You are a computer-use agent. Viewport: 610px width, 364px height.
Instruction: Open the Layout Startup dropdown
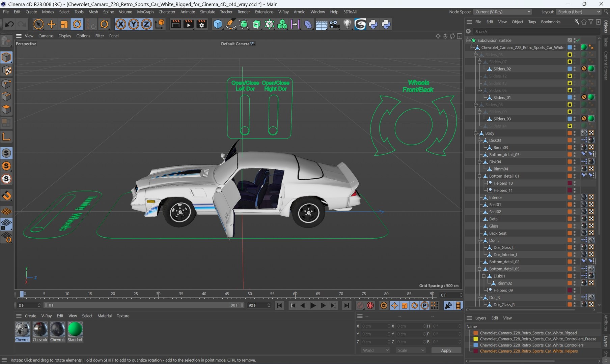point(579,12)
